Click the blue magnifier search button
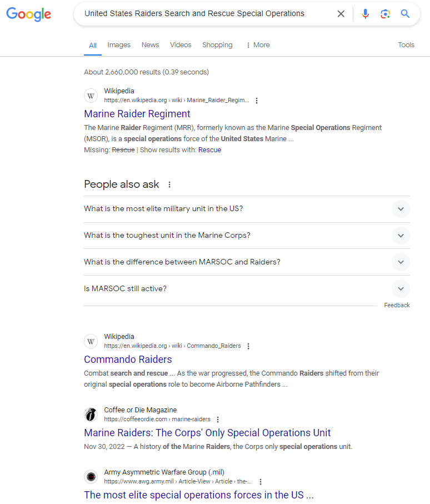This screenshot has height=504, width=430. coord(406,14)
